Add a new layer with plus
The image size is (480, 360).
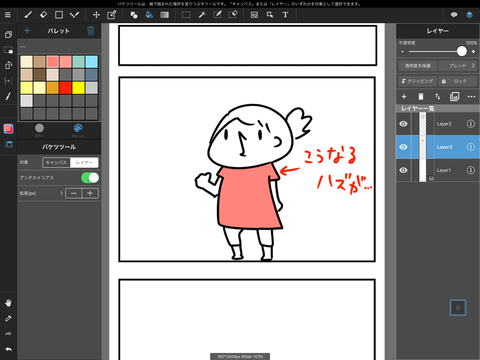coord(404,97)
